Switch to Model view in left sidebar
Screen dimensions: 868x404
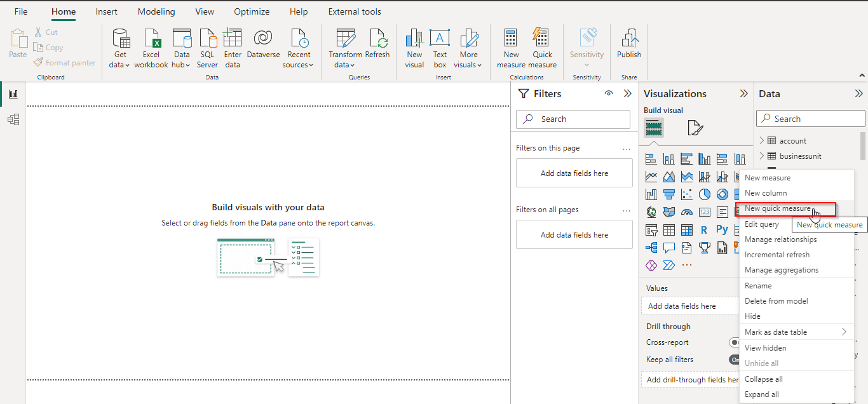point(13,119)
